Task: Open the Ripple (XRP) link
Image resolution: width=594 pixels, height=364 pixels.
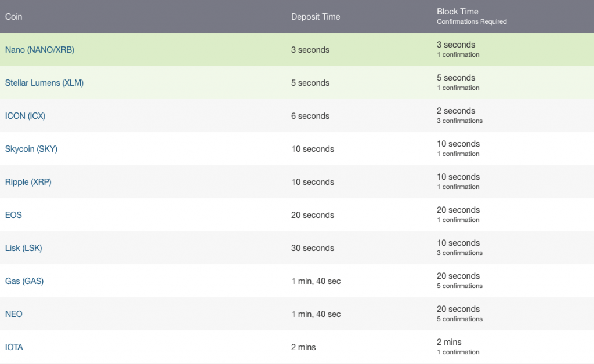Action: pos(28,181)
